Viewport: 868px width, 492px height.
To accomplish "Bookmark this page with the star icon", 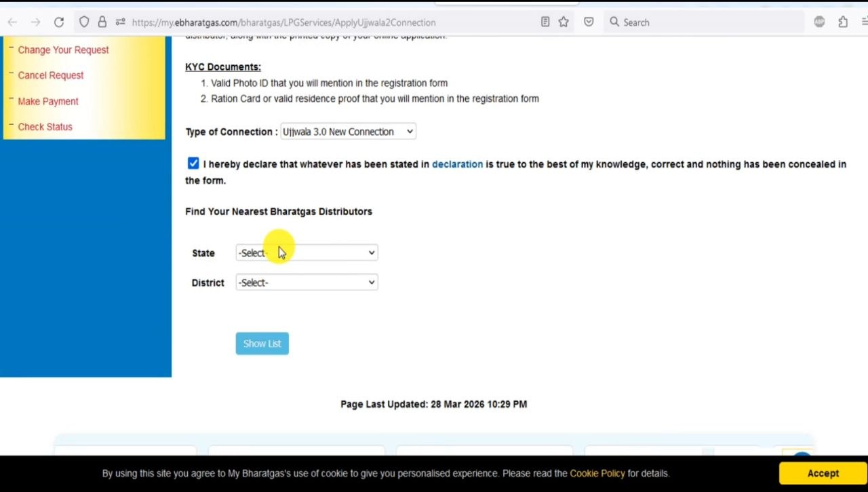I will point(564,22).
